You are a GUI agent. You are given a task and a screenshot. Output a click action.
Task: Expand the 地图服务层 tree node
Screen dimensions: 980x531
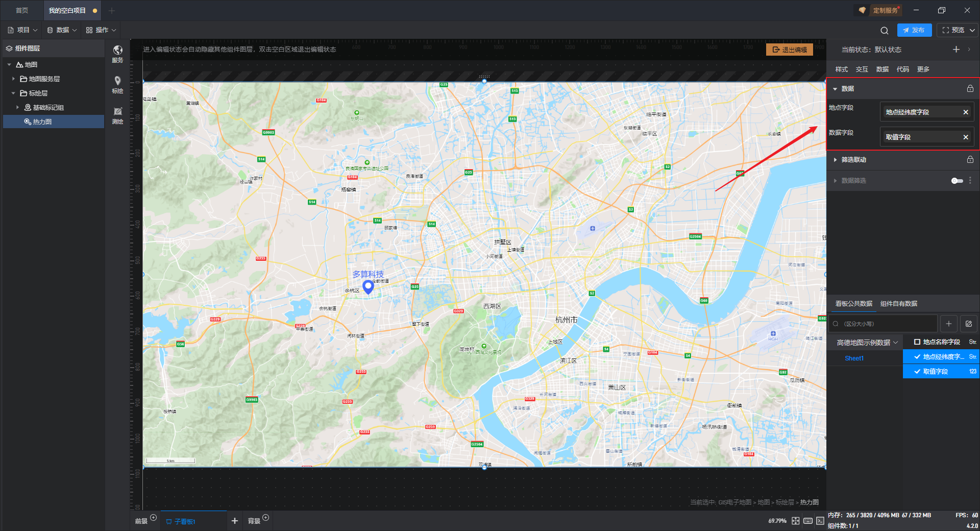13,79
